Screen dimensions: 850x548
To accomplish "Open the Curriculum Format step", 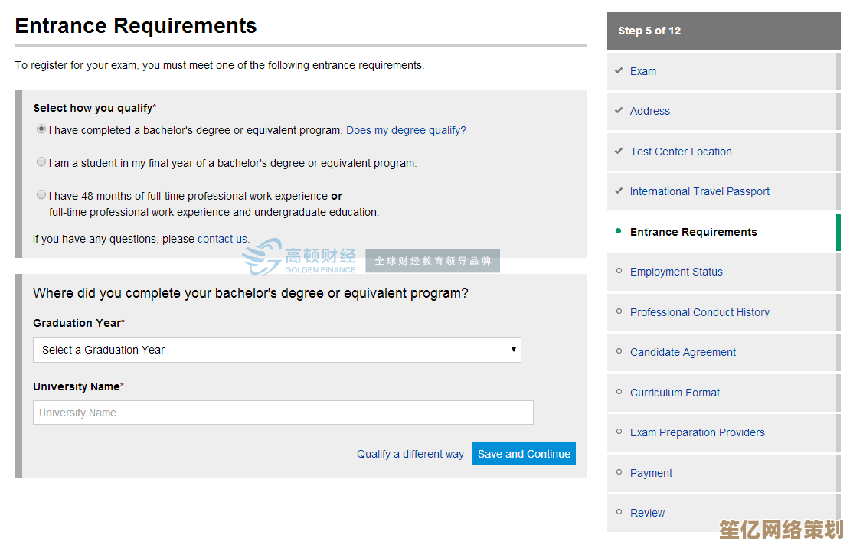I will point(674,393).
